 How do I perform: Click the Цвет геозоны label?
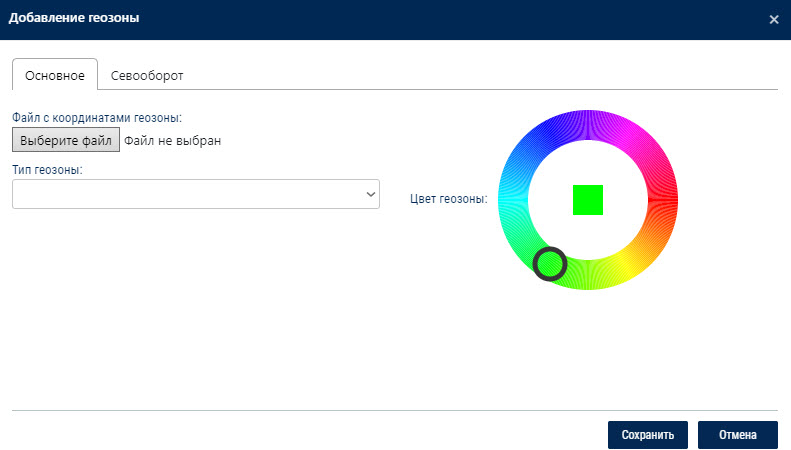point(449,199)
